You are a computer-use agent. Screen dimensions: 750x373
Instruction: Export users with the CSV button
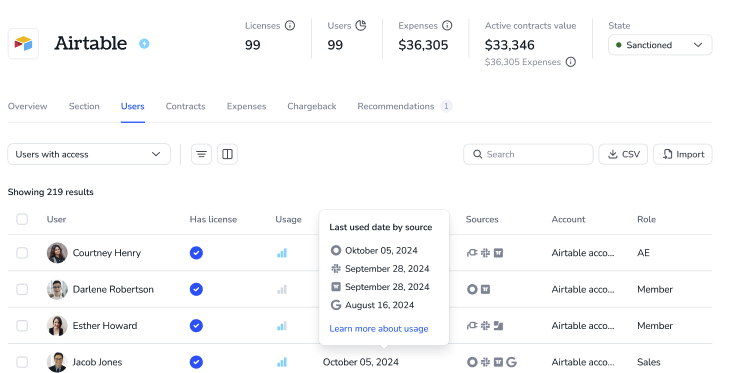[x=623, y=154]
